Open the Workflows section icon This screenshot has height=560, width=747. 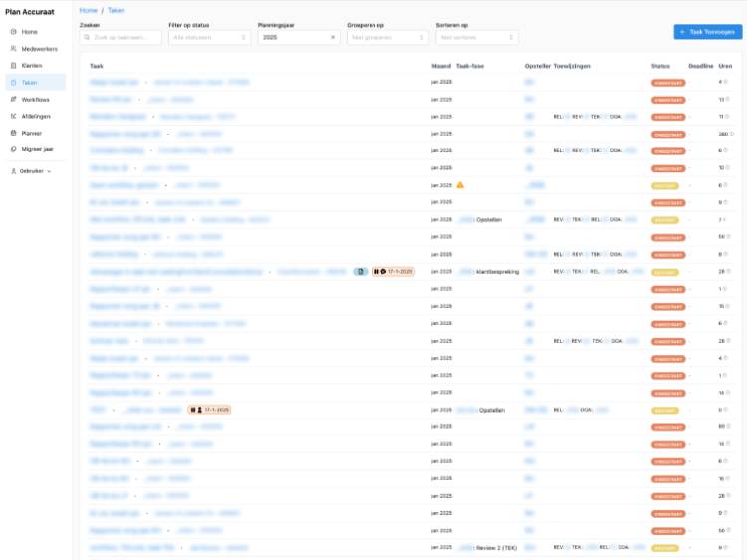pos(13,100)
